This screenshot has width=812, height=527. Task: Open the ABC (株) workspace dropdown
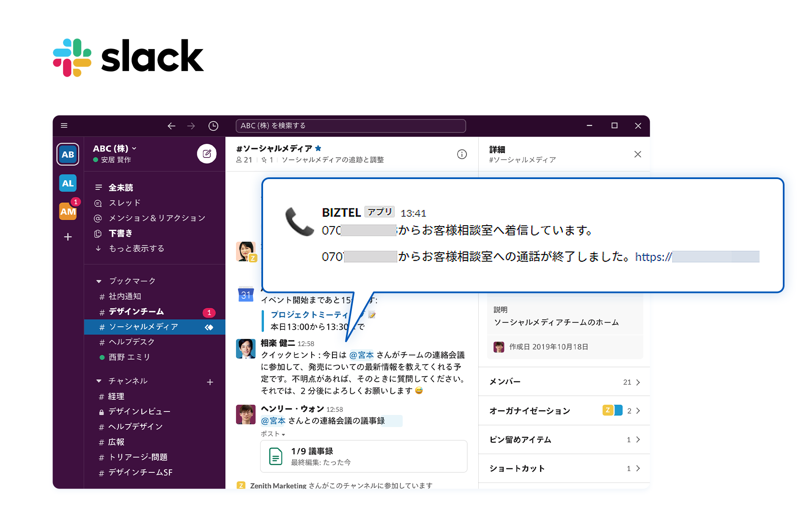tap(115, 148)
